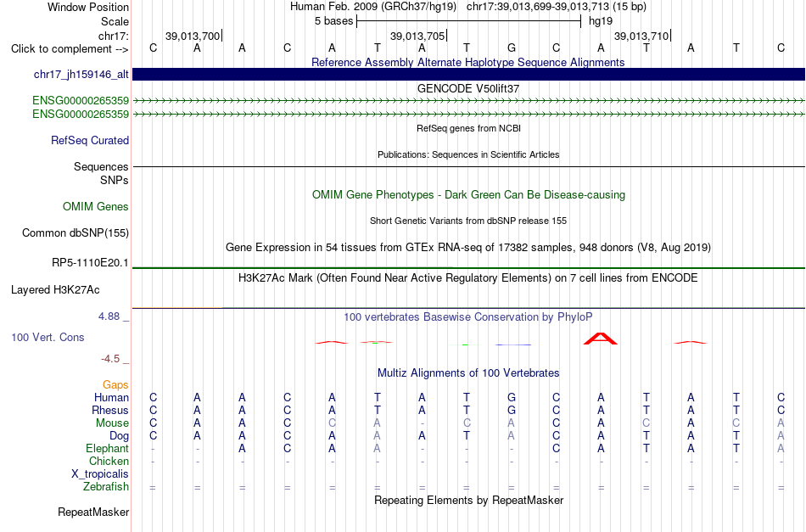This screenshot has height=532, width=806.
Task: Click the G base in the reference sequence row
Action: 512,48
